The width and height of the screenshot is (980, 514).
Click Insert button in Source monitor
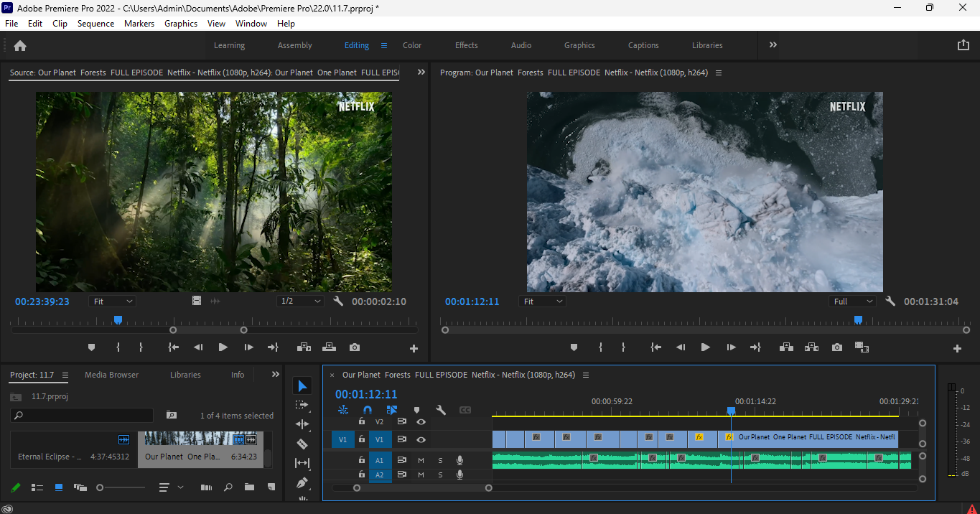[304, 347]
